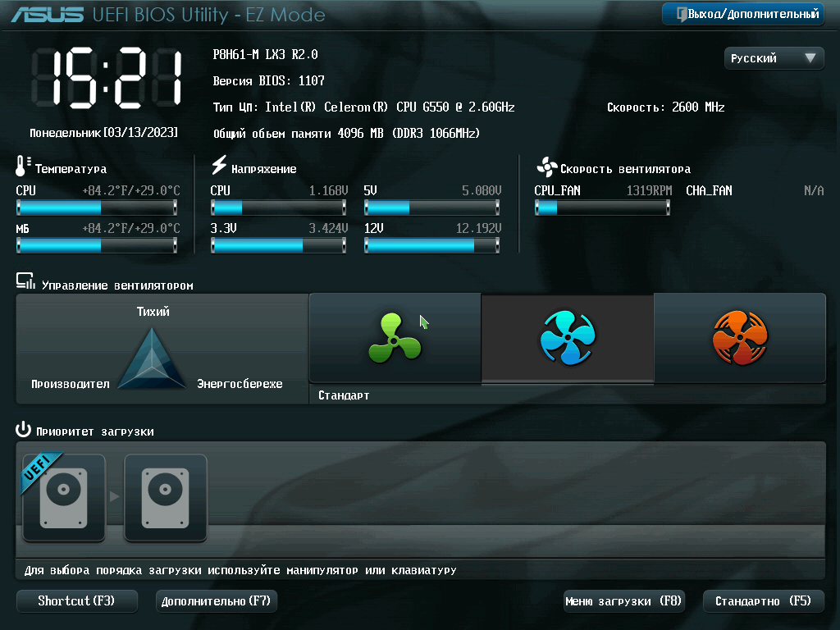Click the Производител mode label
The height and width of the screenshot is (630, 840).
(71, 384)
